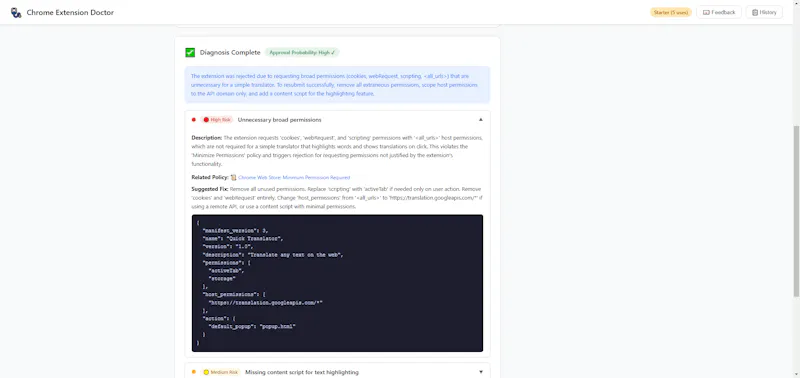The height and width of the screenshot is (378, 800).
Task: Click the Medium Risk badge
Action: pyautogui.click(x=220, y=372)
